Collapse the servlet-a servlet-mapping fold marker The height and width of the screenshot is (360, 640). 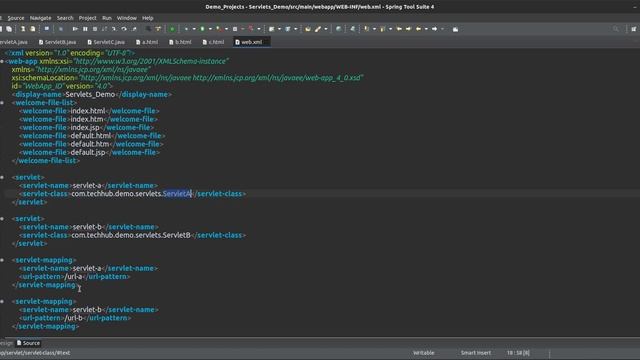click(x=2, y=260)
